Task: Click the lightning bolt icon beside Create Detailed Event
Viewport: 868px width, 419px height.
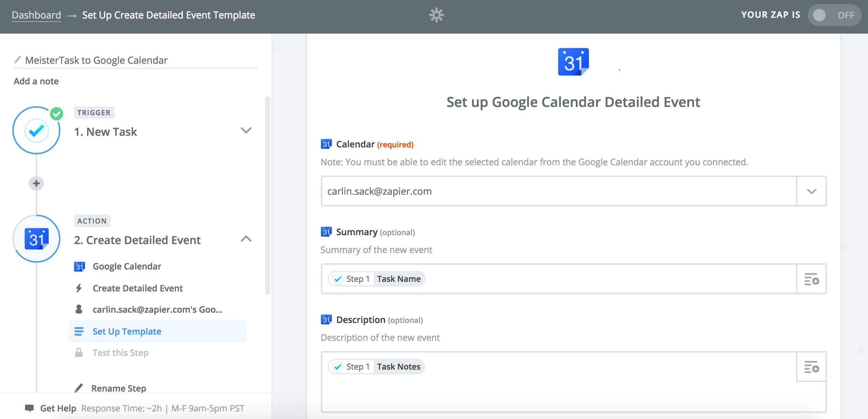Action: (x=79, y=288)
